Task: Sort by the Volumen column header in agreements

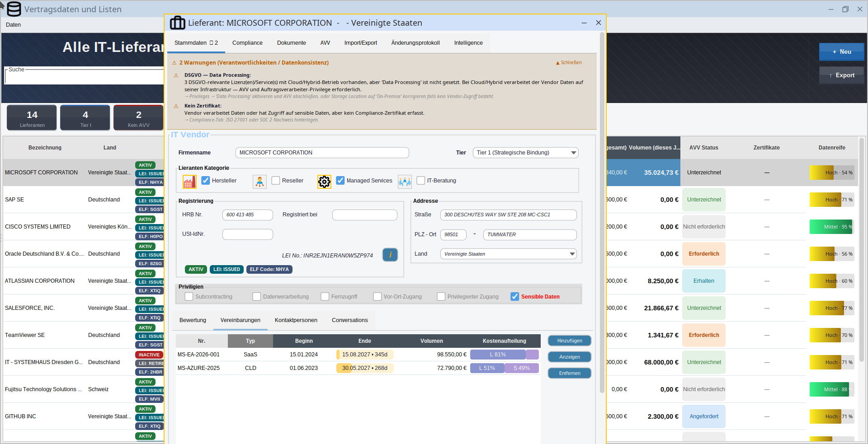Action: coord(432,341)
